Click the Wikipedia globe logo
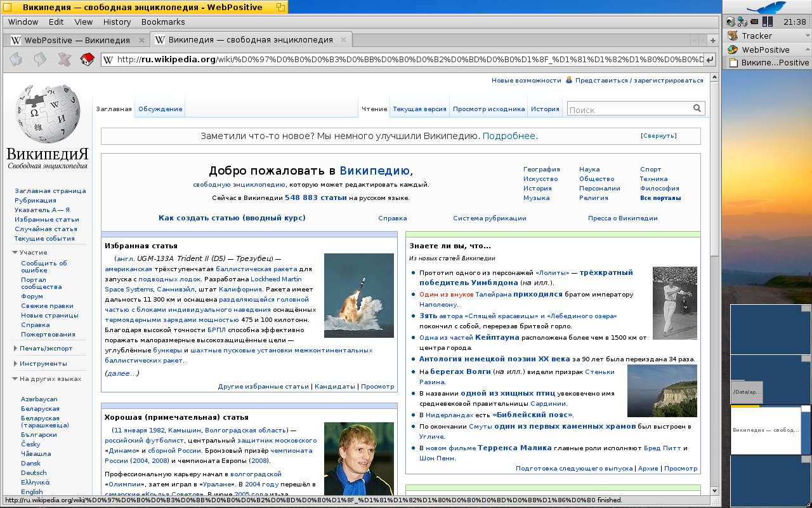 point(48,114)
